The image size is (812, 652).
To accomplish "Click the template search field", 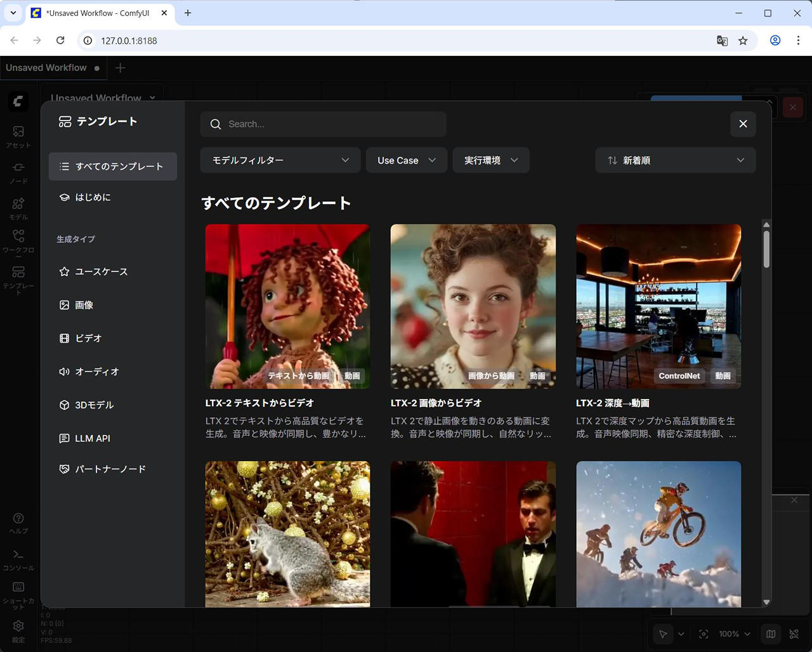I will point(324,124).
